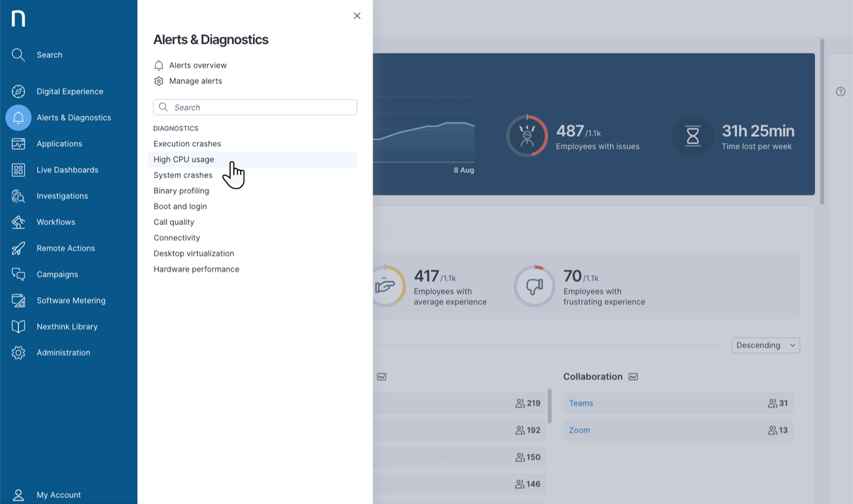Click the help question mark icon

pyautogui.click(x=840, y=91)
